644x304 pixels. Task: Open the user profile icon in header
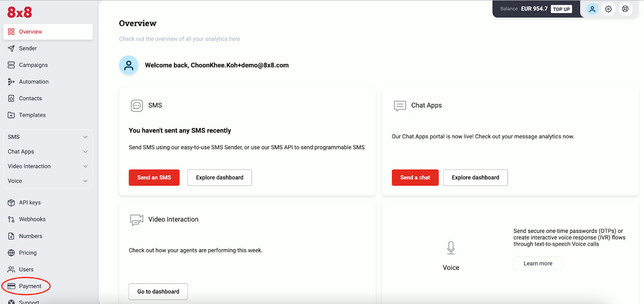tap(592, 9)
